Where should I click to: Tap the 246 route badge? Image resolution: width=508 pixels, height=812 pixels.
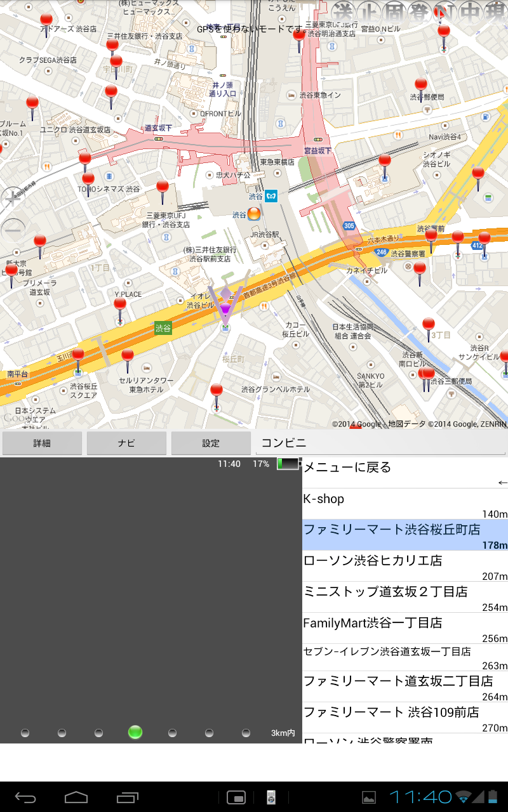pyautogui.click(x=380, y=251)
